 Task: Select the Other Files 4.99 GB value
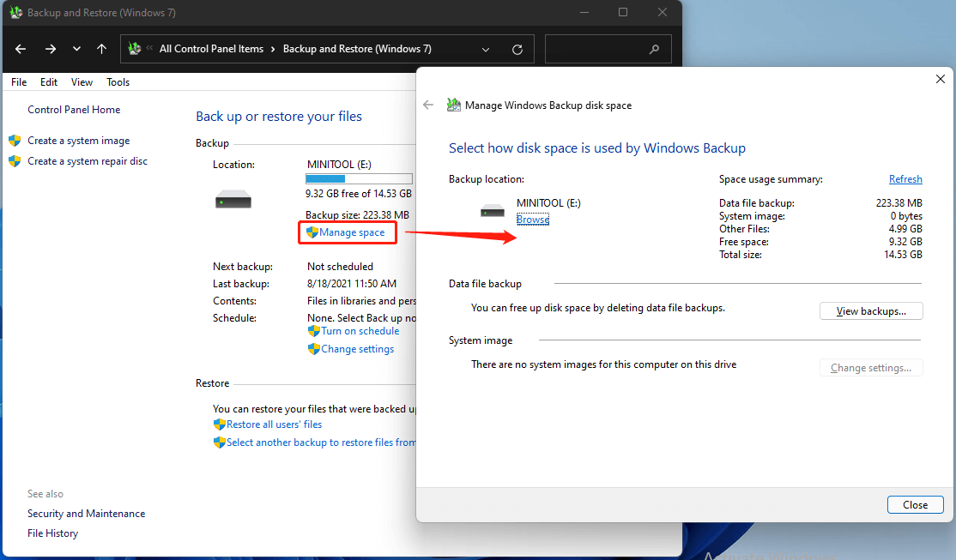click(x=905, y=229)
